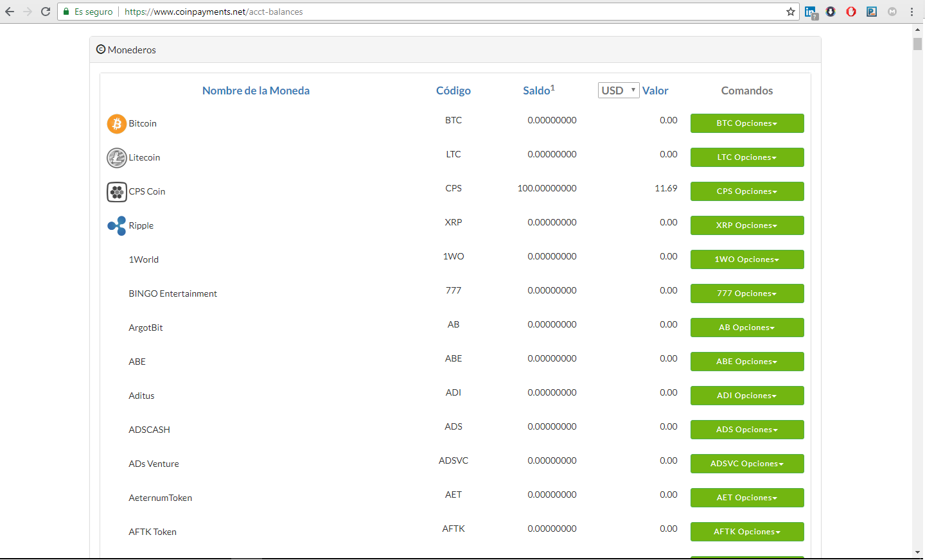Click the ADSVC code cell
Screen dimensions: 925x560
pos(454,460)
